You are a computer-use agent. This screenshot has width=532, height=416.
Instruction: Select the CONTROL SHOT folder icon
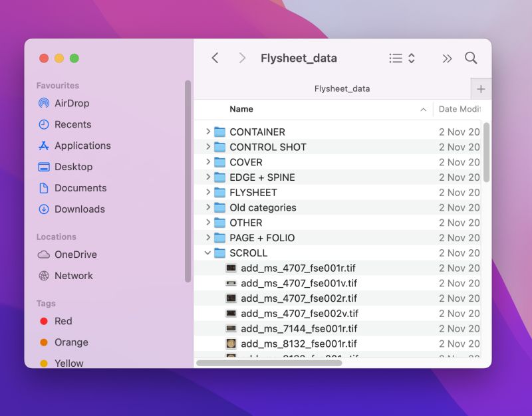[x=220, y=147]
